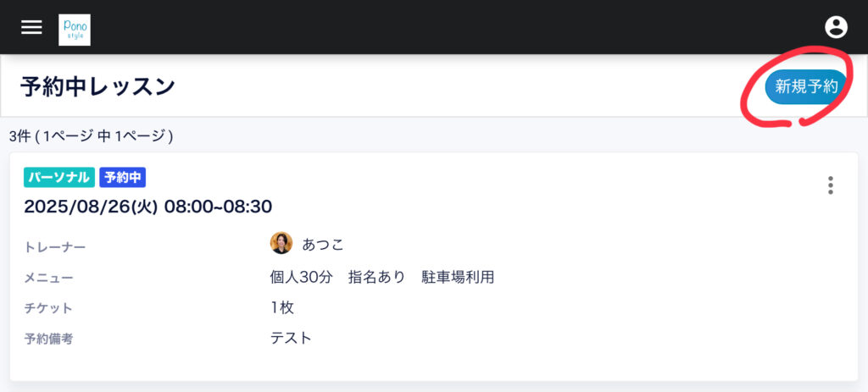Click trainer あつこ's avatar photo
Screen dimensions: 868x392
pyautogui.click(x=281, y=244)
